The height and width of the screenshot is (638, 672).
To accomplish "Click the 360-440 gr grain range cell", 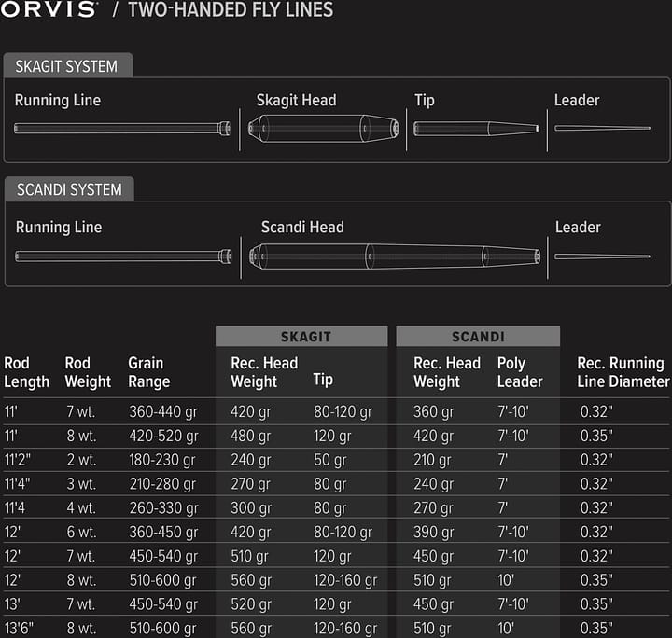I will (163, 412).
